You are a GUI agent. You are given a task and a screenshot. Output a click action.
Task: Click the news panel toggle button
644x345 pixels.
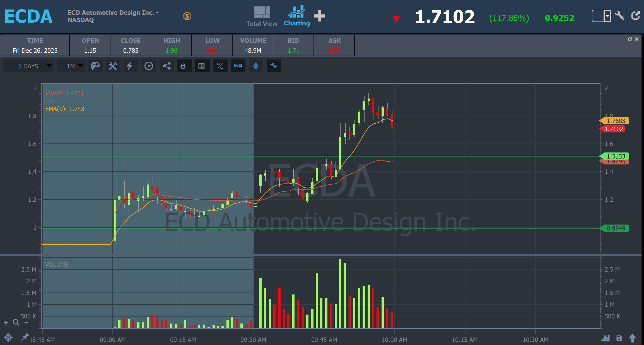pyautogui.click(x=201, y=66)
